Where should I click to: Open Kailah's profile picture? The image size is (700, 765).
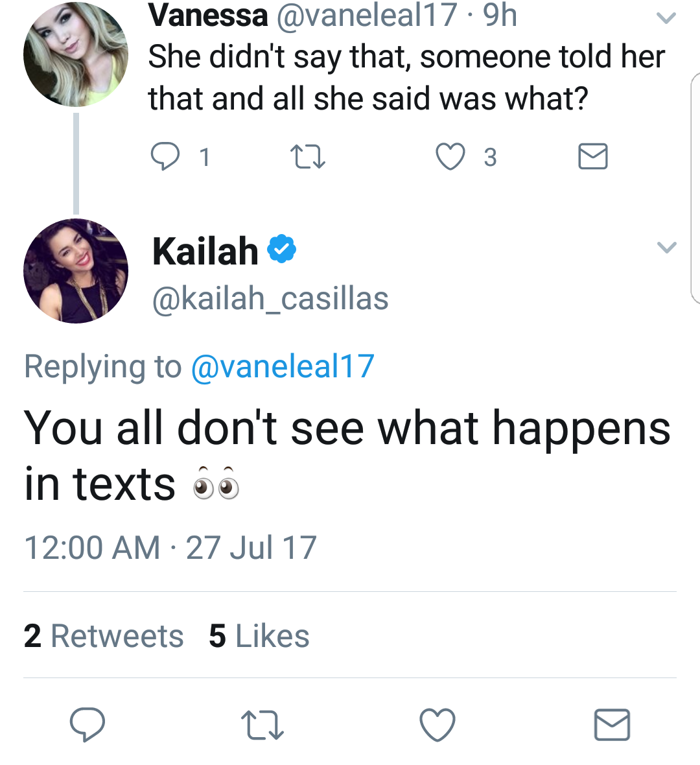(76, 271)
